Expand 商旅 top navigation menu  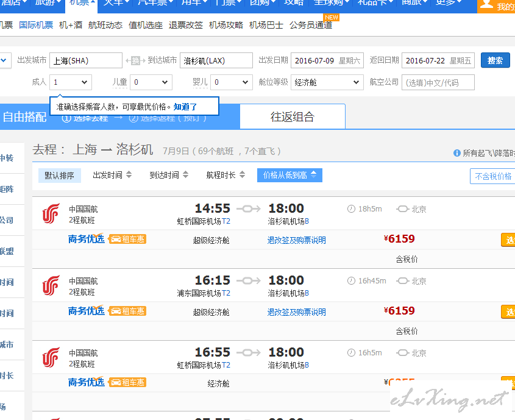click(416, 2)
